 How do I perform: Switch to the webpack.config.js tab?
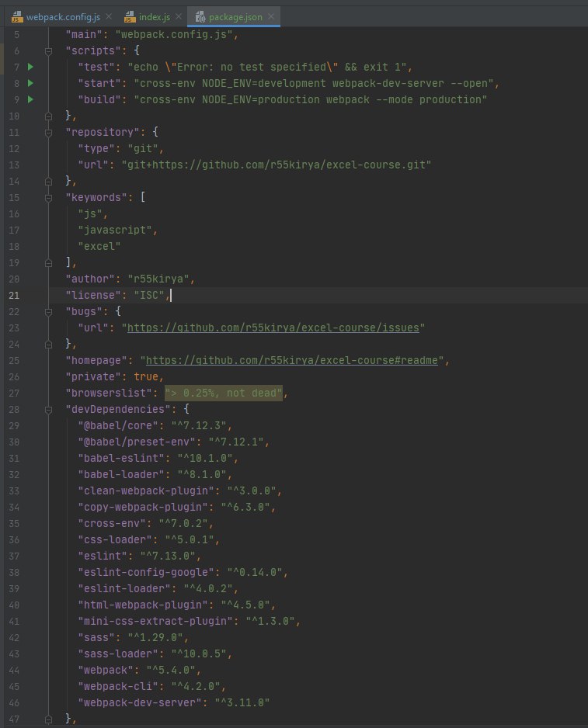[x=63, y=17]
